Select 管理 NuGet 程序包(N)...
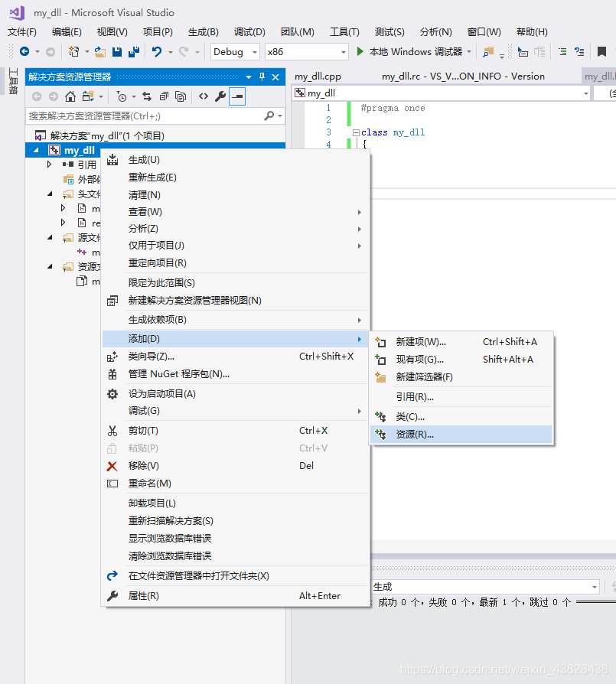 (x=235, y=374)
